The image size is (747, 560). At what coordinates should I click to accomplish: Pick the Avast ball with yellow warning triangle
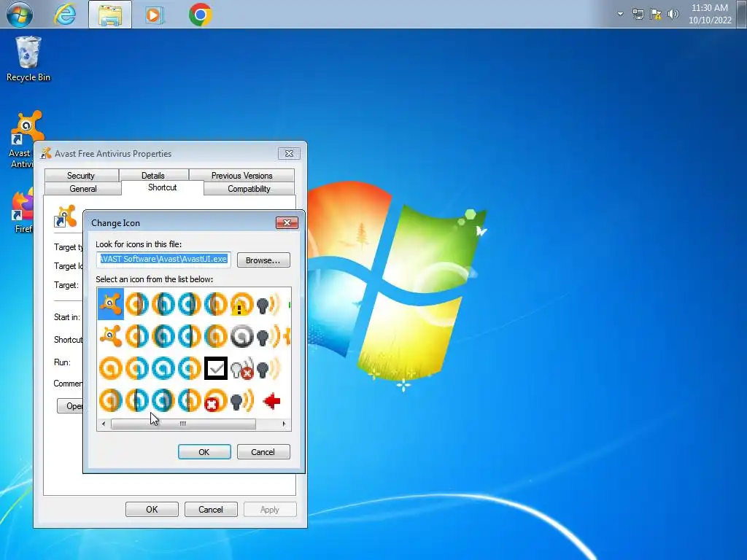pyautogui.click(x=241, y=304)
